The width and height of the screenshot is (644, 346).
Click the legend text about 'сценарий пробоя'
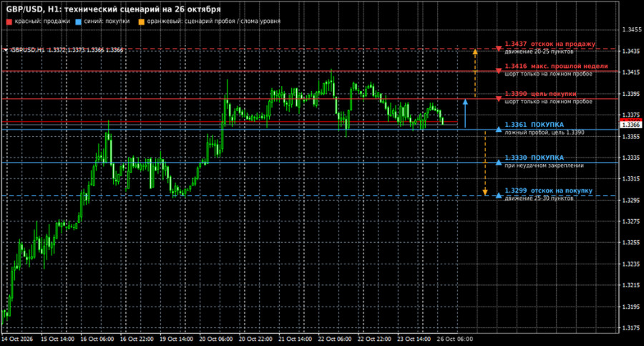pyautogui.click(x=213, y=21)
